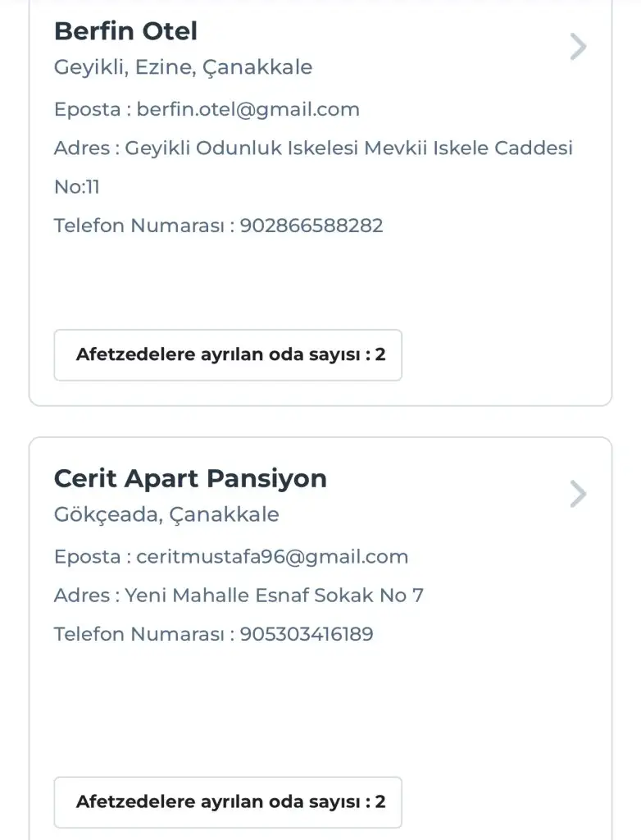
Task: Click Geyikli, Ezine, Çanakkale location text
Action: point(183,67)
